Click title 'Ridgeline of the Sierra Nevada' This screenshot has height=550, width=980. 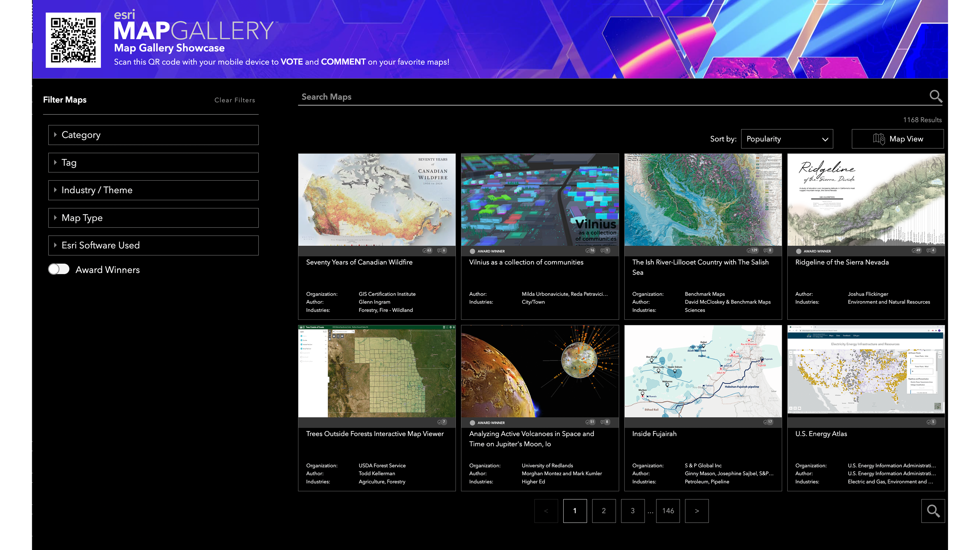coord(842,262)
